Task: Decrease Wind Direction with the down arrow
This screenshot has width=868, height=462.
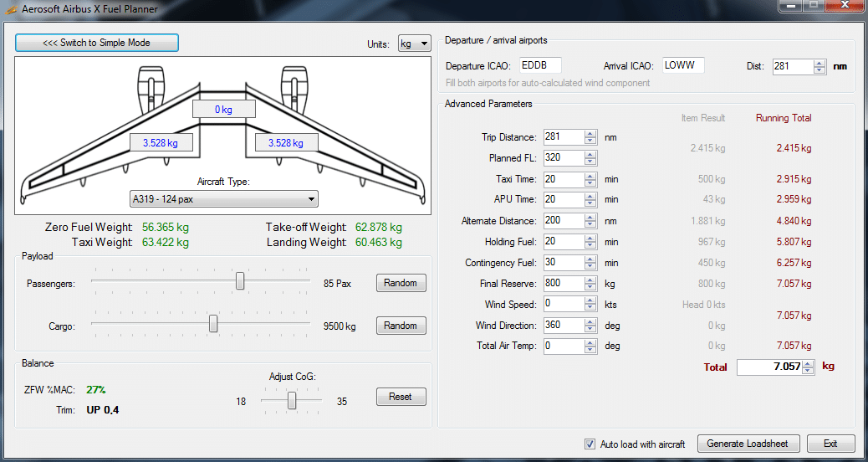Action: [590, 329]
